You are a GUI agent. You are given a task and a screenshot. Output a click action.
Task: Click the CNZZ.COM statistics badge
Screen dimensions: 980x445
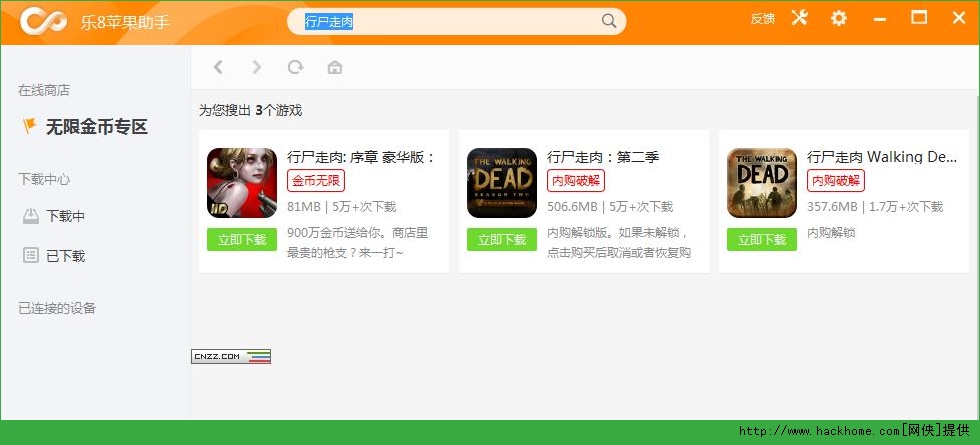coord(231,356)
